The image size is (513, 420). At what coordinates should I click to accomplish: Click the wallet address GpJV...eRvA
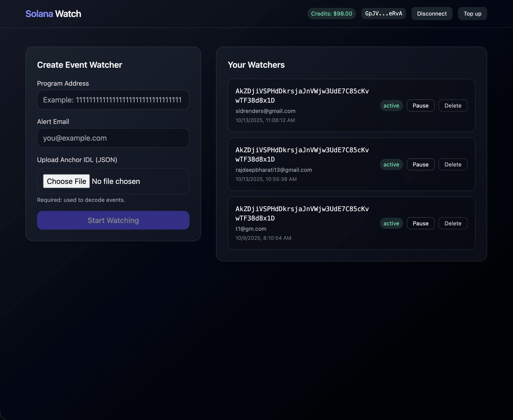tap(383, 14)
